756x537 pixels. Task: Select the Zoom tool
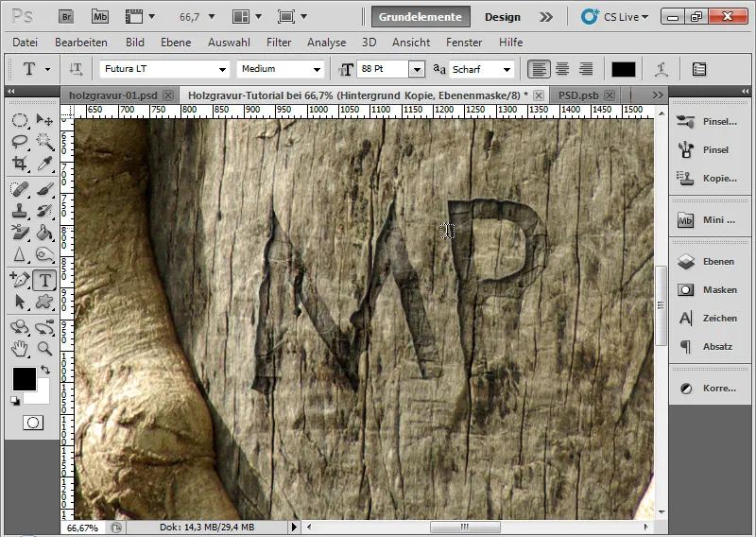click(x=44, y=348)
